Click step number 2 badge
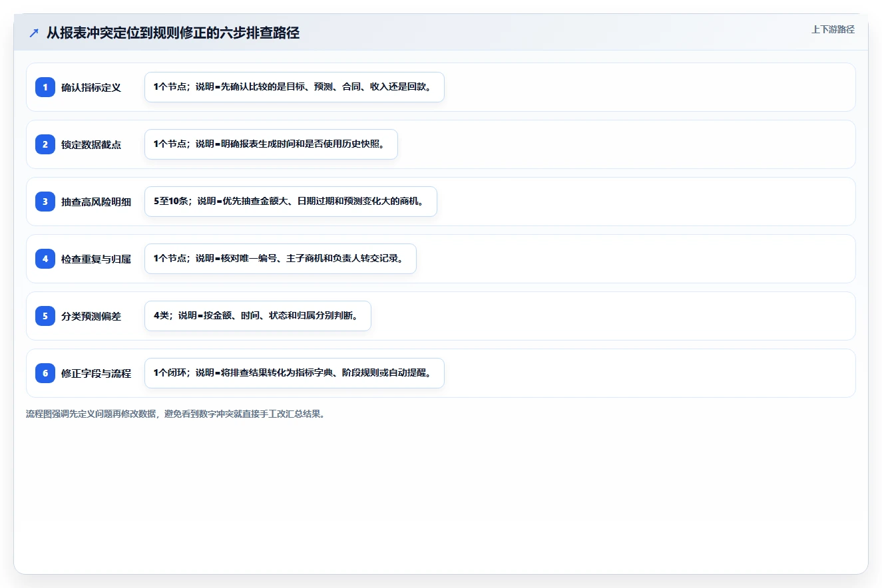Viewport: 882px width, 588px height. click(x=45, y=144)
